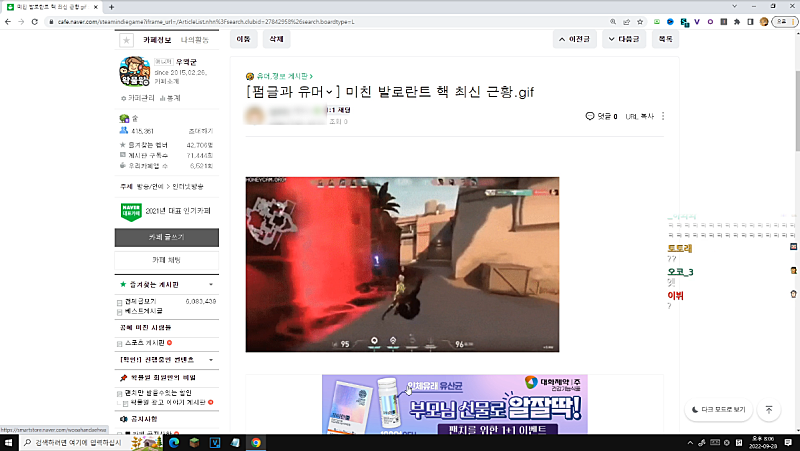The image size is (800, 451).
Task: Go to previous post with 이전글
Action: 574,39
